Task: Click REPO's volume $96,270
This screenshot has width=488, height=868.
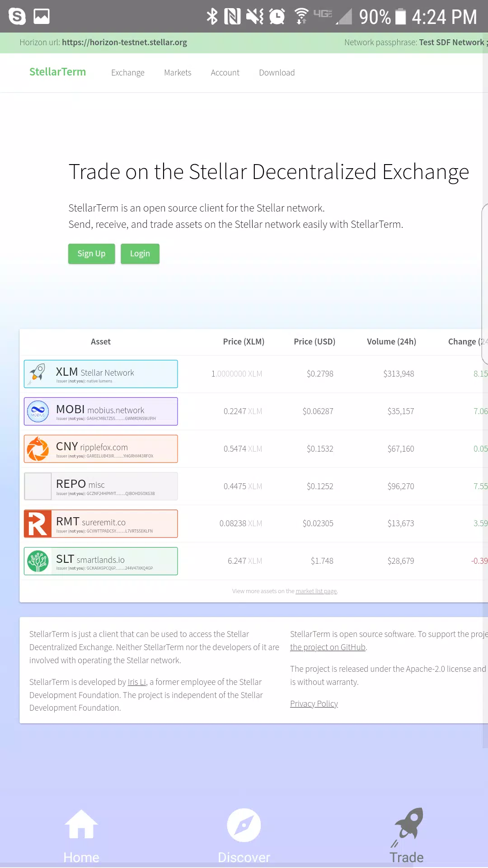Action: [x=401, y=486]
